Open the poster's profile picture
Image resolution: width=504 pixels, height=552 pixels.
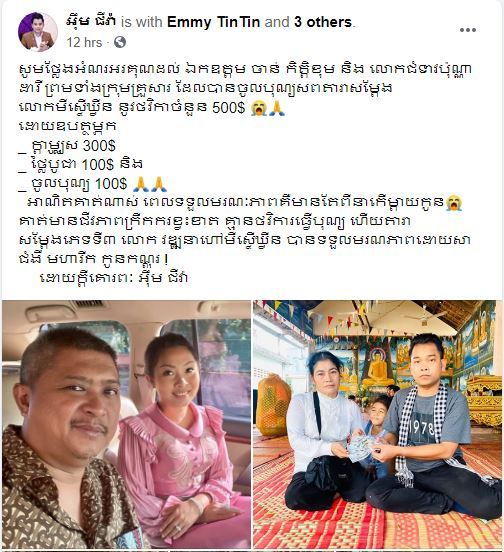pos(38,32)
